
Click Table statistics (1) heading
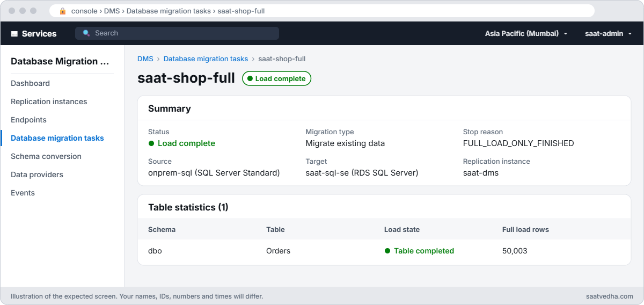point(188,207)
